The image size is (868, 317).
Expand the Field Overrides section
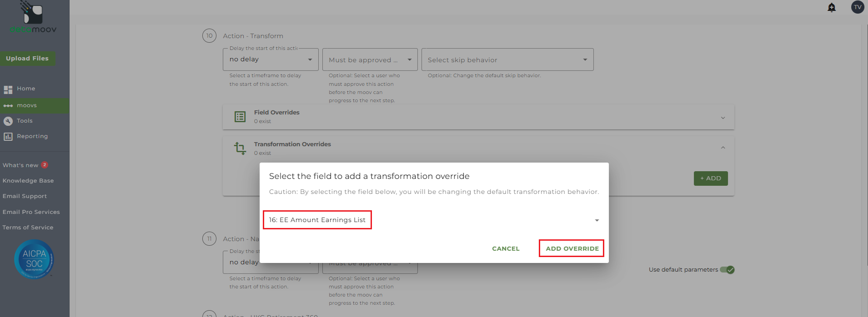722,118
